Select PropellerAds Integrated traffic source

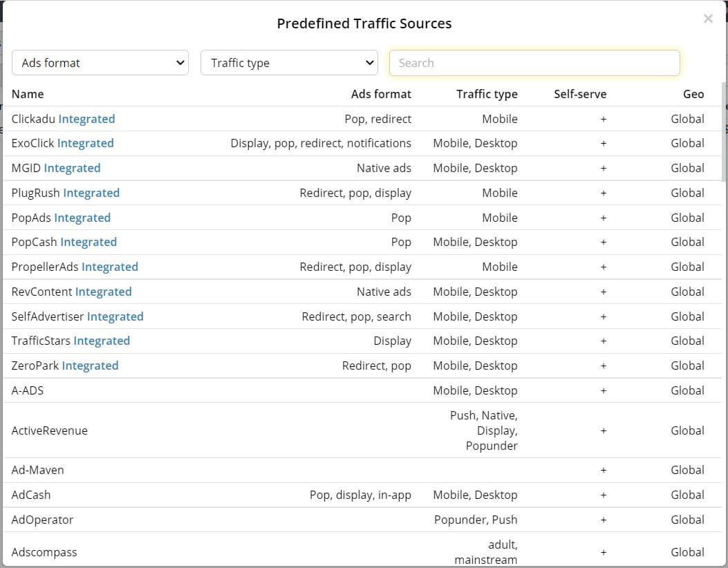point(75,267)
